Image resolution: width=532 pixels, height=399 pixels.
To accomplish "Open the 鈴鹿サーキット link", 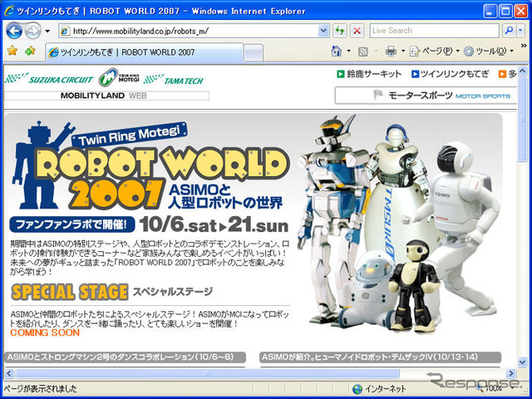I will [369, 74].
